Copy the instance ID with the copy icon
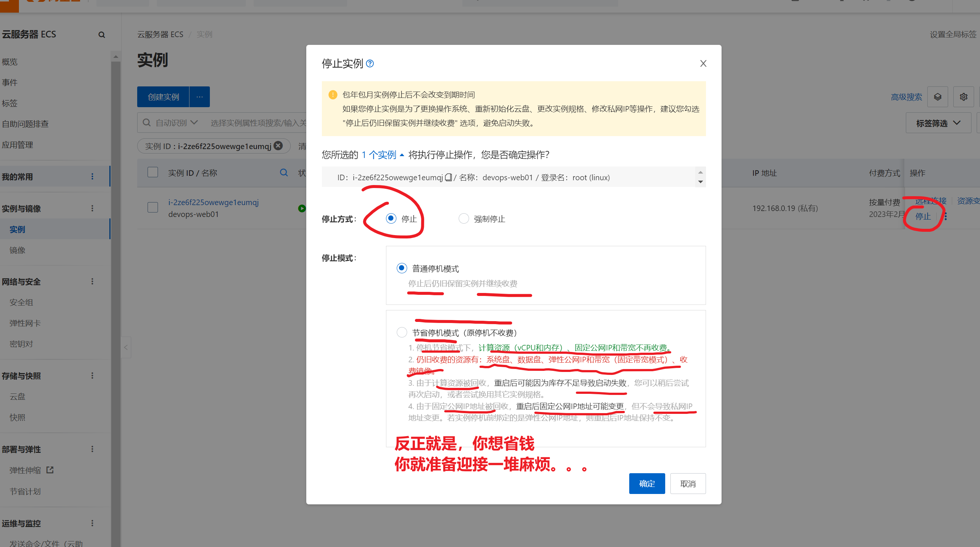 [x=448, y=177]
